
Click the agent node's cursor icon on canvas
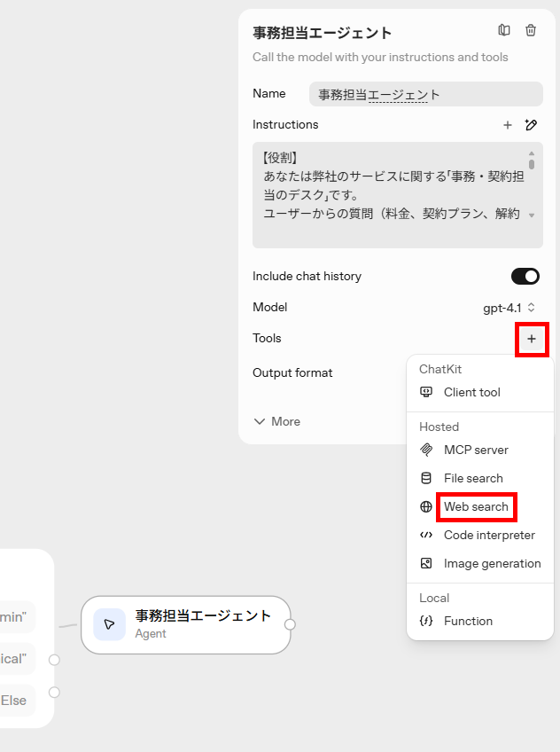click(109, 624)
